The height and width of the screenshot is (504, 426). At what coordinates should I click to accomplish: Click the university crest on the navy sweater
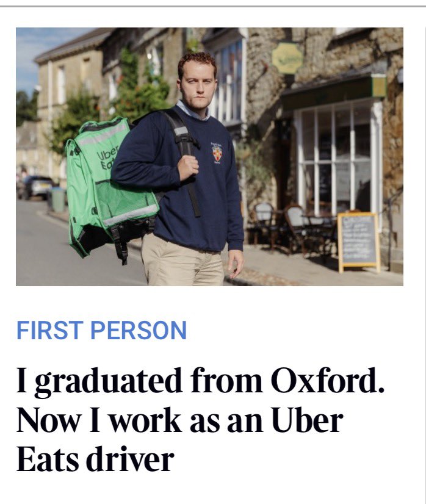point(218,153)
